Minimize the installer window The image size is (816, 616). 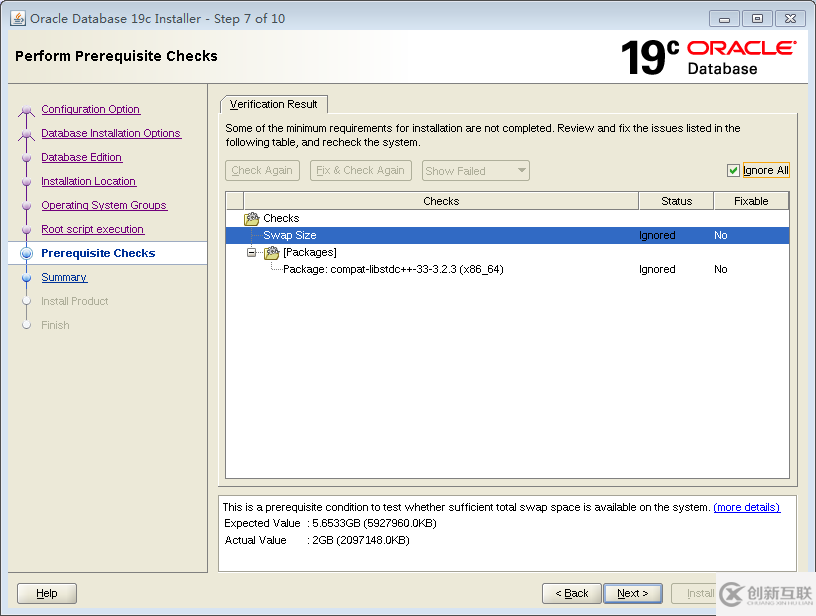724,19
